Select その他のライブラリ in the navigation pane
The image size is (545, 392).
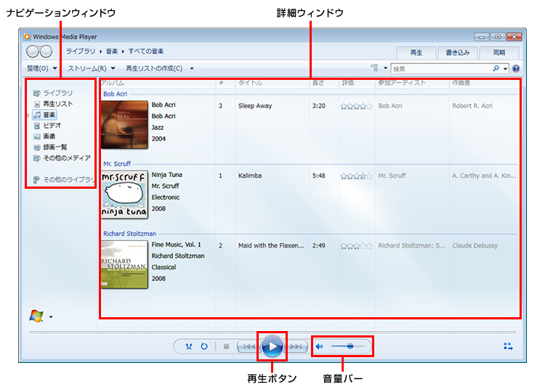click(64, 179)
